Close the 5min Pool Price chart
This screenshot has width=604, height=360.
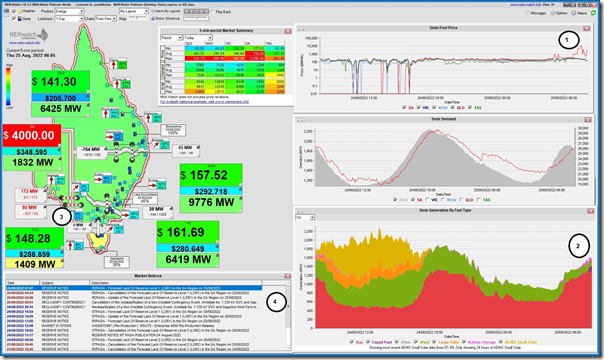(587, 28)
